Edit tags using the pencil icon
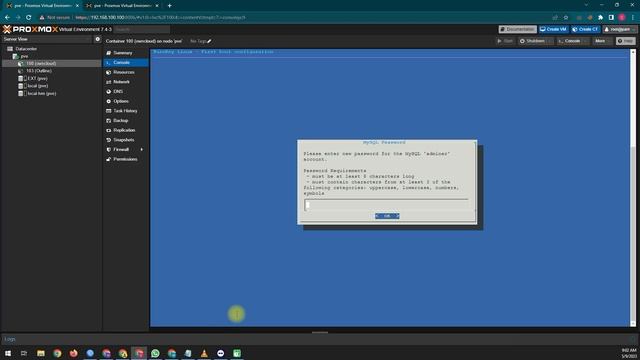Image resolution: width=640 pixels, height=360 pixels. (209, 41)
